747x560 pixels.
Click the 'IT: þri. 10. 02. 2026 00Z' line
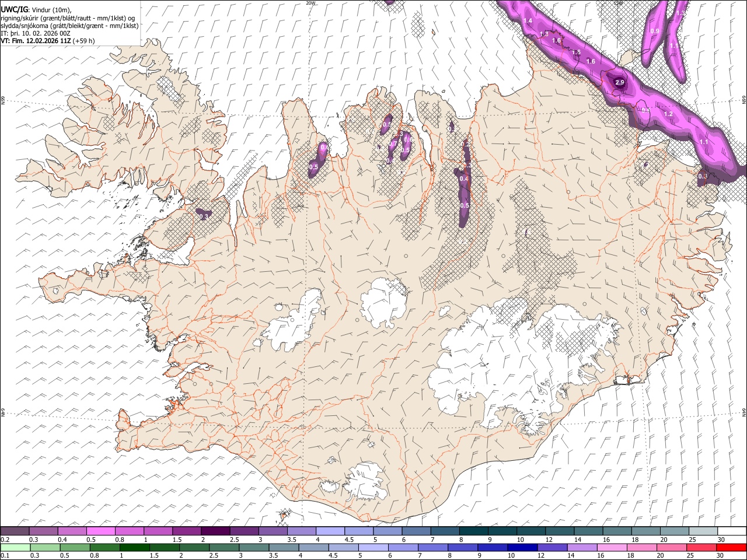[x=36, y=33]
